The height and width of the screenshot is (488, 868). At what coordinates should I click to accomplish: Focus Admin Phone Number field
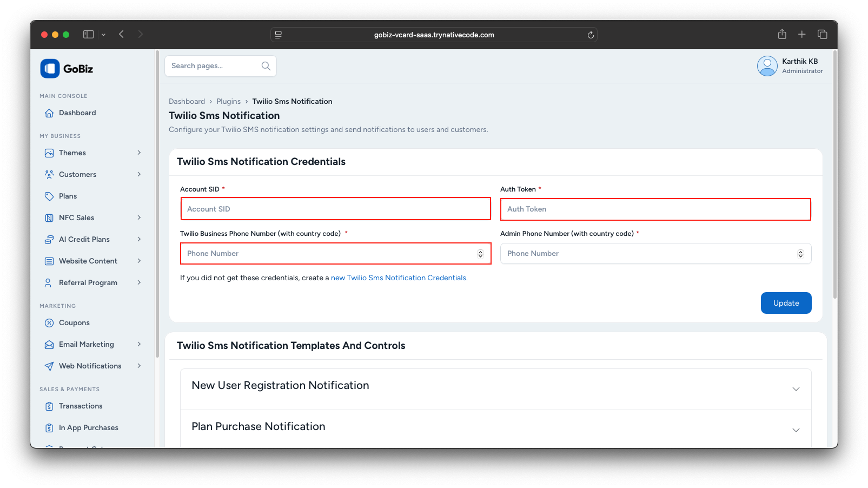point(655,254)
